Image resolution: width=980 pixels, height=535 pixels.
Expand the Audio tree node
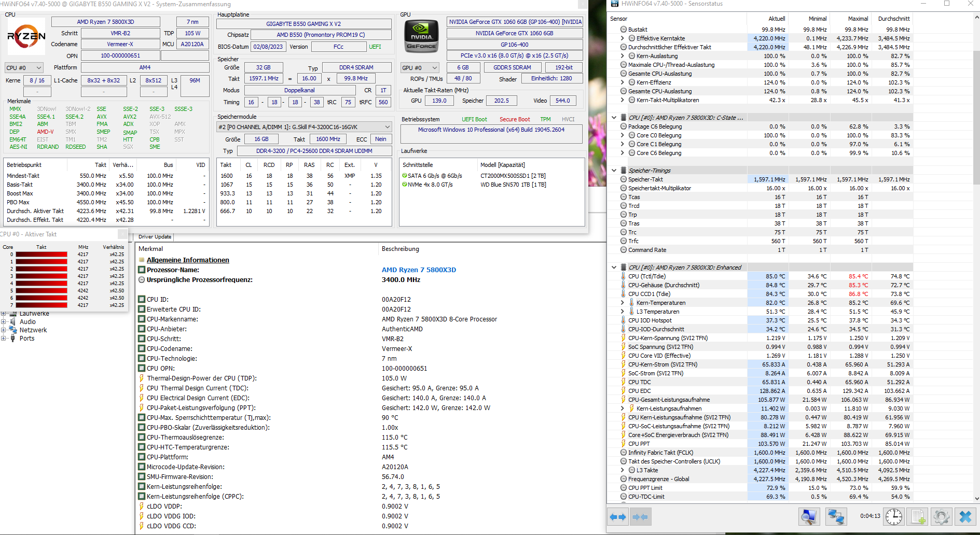4,322
